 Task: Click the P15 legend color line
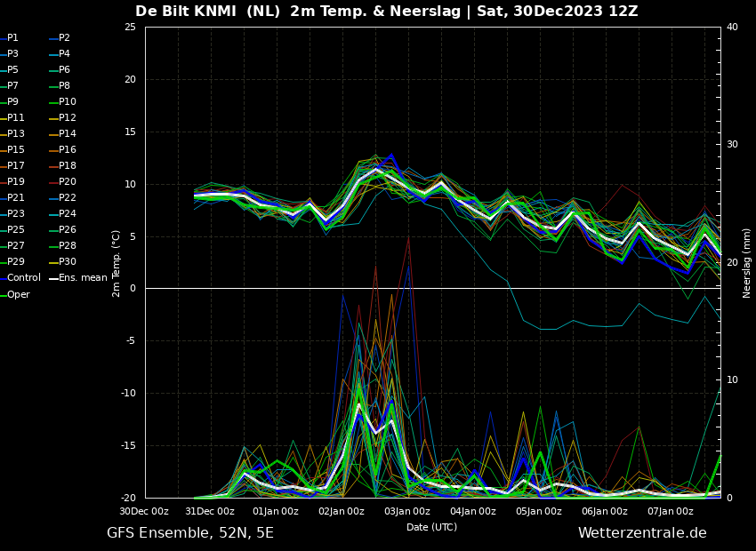4,150
